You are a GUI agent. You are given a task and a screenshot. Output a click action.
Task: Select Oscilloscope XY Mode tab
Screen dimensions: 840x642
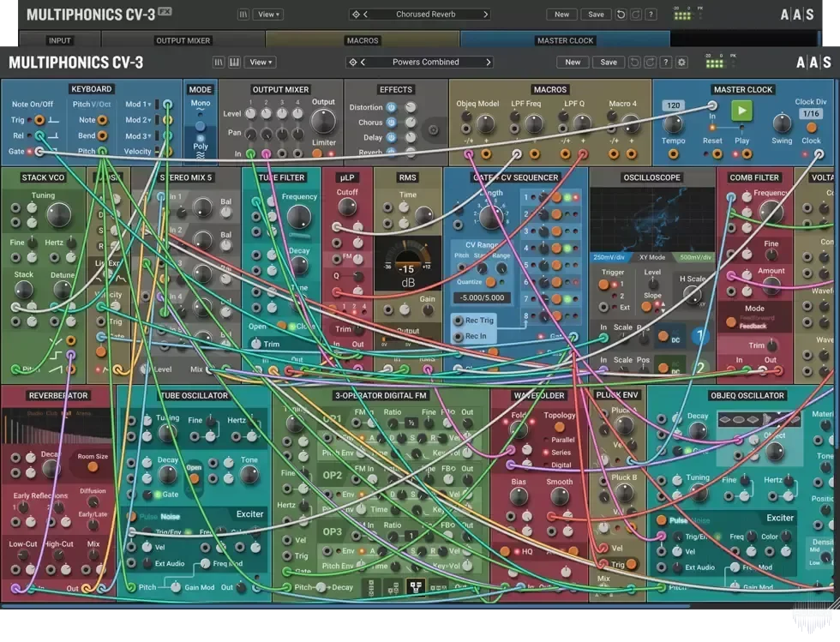(x=652, y=257)
